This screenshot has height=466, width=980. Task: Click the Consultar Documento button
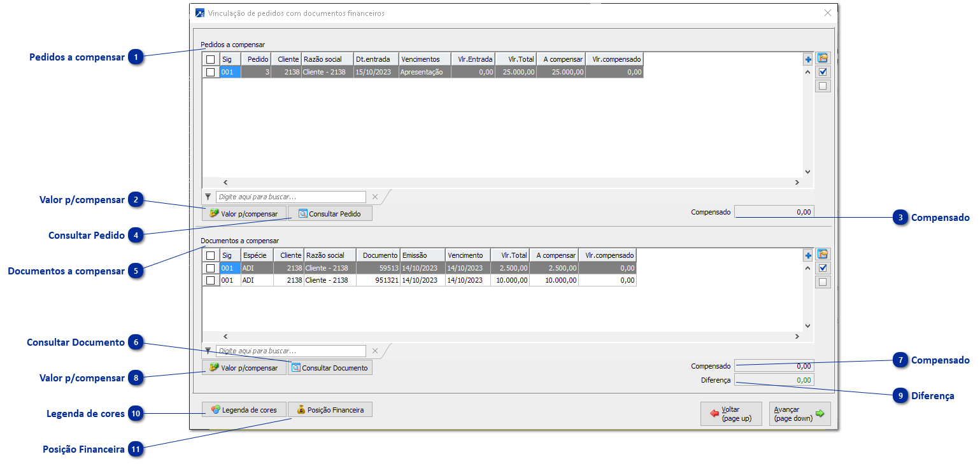click(330, 367)
